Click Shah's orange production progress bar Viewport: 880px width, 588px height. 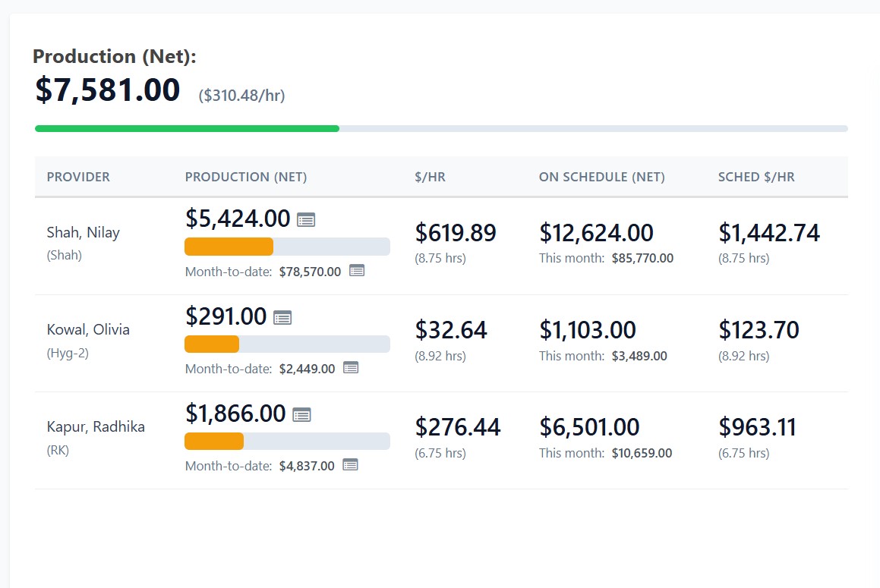tap(229, 247)
